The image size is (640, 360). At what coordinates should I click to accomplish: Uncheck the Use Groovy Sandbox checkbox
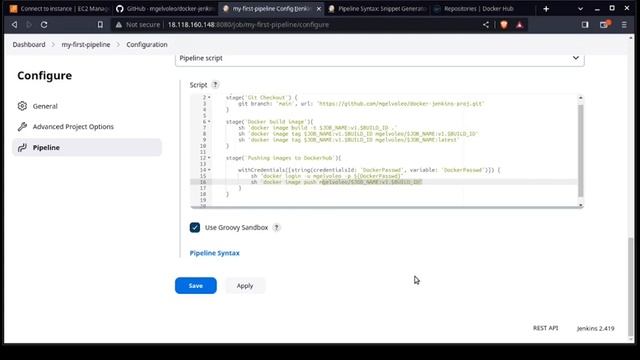pyautogui.click(x=195, y=227)
